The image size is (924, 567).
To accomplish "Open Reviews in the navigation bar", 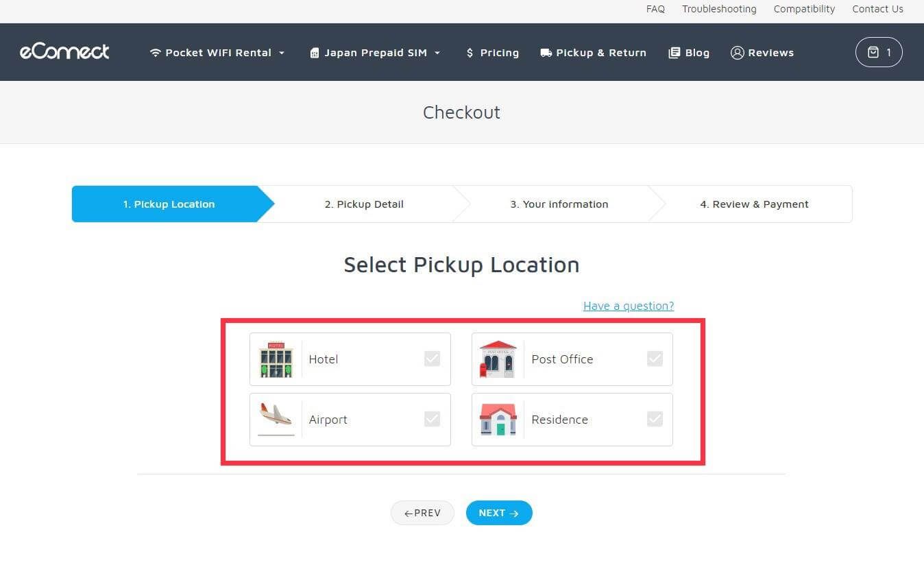I will pos(762,53).
